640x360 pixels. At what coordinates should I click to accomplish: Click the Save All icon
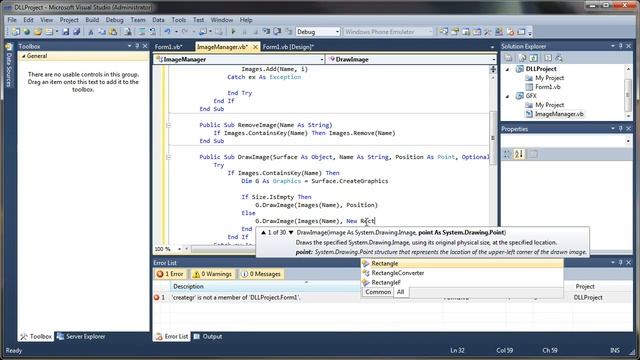pos(76,32)
